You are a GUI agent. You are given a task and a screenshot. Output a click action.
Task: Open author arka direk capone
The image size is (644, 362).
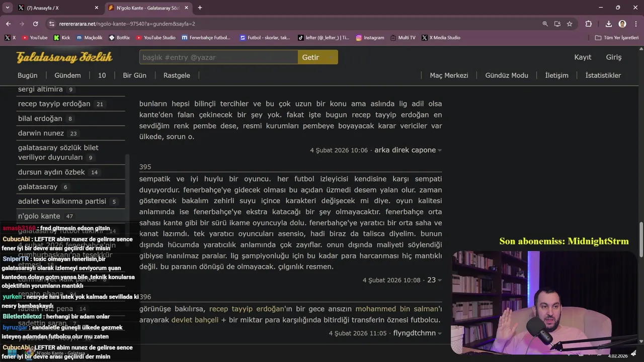point(405,150)
